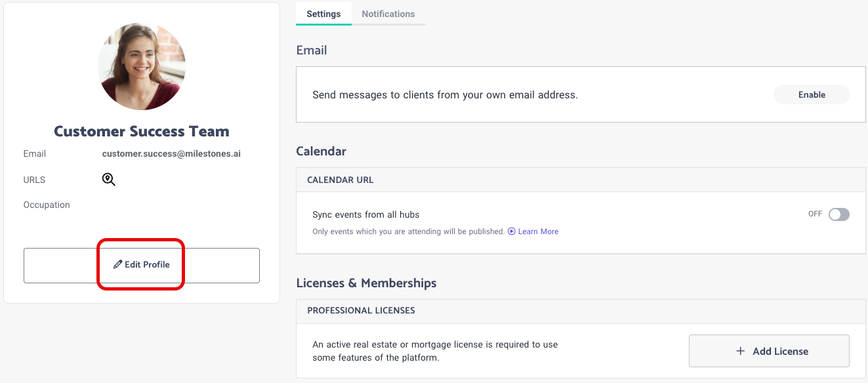This screenshot has height=383, width=868.
Task: Select the Settings tab
Action: pos(323,14)
